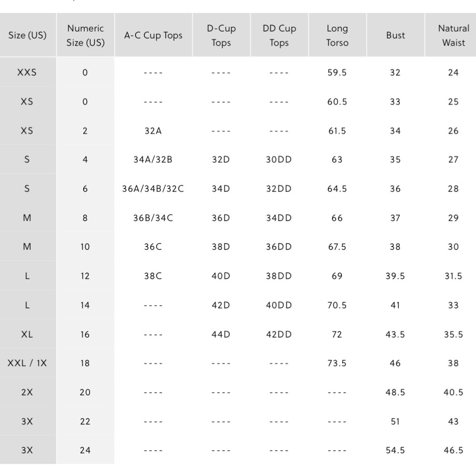Click the Bust column header
Viewport: 476px width, 476px height.
coord(396,35)
